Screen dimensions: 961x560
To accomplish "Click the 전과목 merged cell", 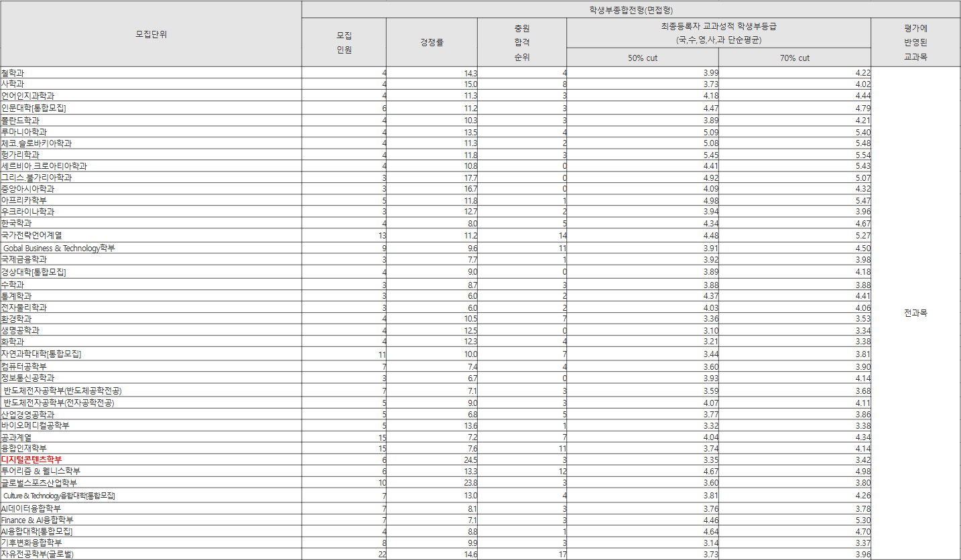I will (915, 313).
